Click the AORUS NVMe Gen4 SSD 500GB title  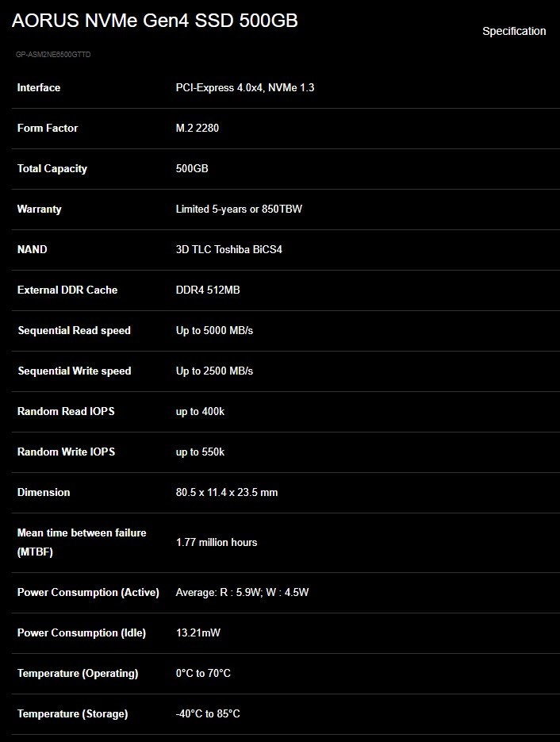[x=155, y=21]
